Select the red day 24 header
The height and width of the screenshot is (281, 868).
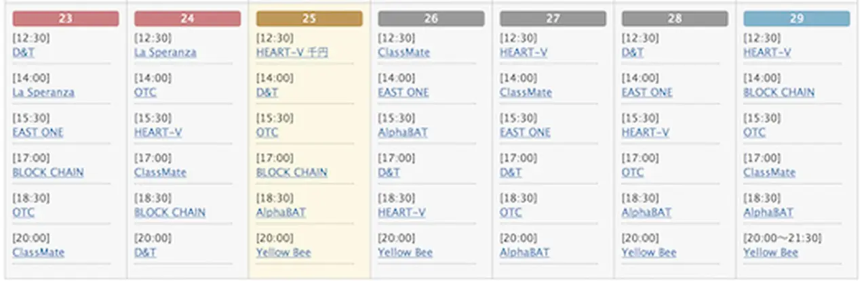(x=187, y=18)
